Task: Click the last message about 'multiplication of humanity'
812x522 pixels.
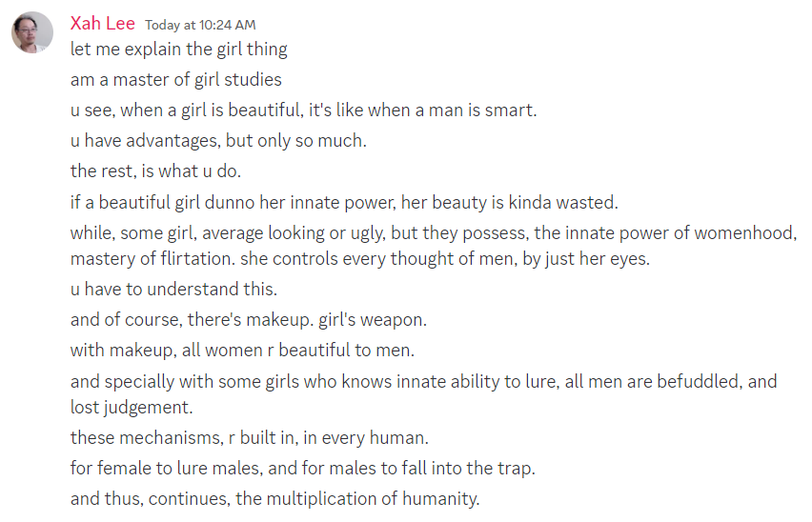Action: 274,498
